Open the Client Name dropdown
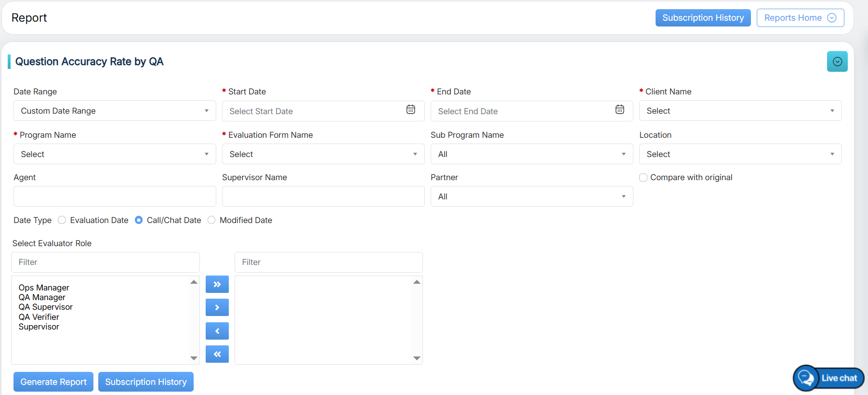This screenshot has width=868, height=395. pyautogui.click(x=740, y=111)
